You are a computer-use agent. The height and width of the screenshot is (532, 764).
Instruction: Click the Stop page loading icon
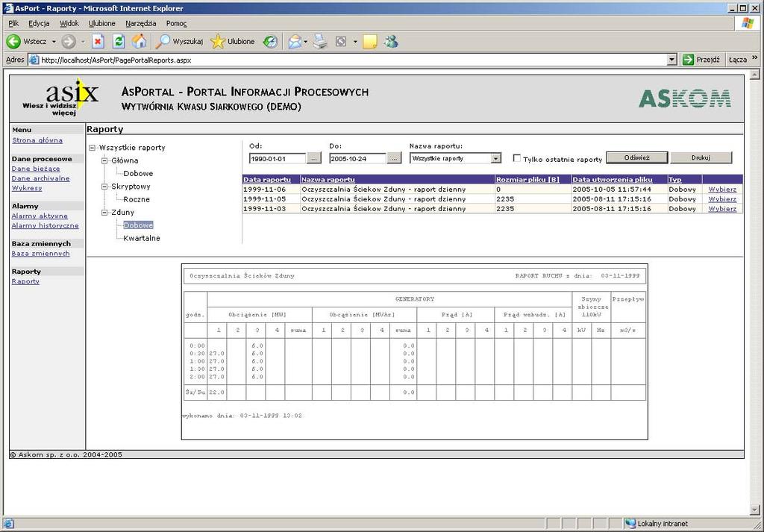pyautogui.click(x=98, y=42)
